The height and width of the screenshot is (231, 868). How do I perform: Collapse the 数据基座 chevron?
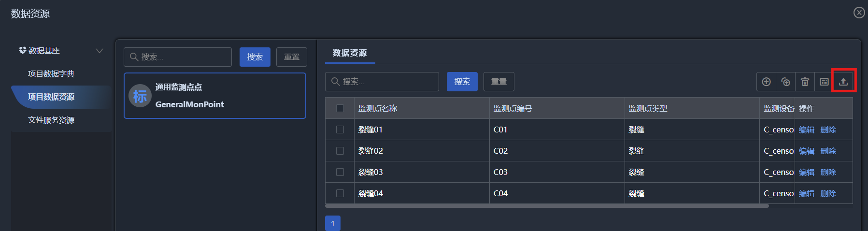100,51
